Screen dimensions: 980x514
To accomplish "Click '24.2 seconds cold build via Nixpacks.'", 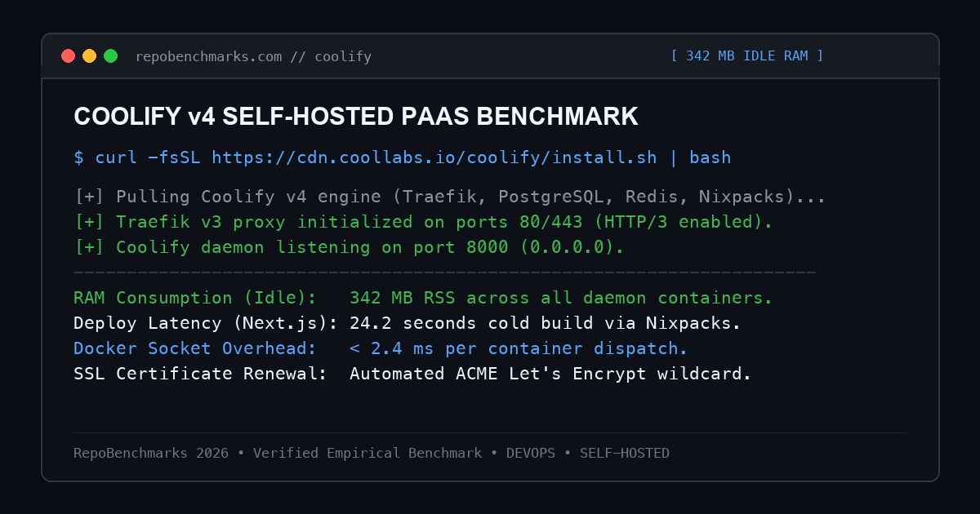I will [x=545, y=323].
